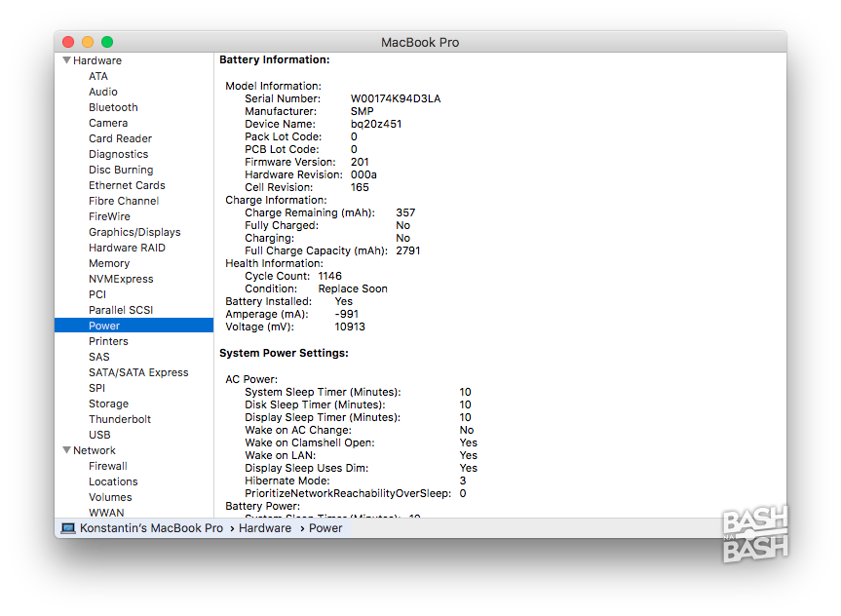Click the System Power Settings heading

coord(284,353)
